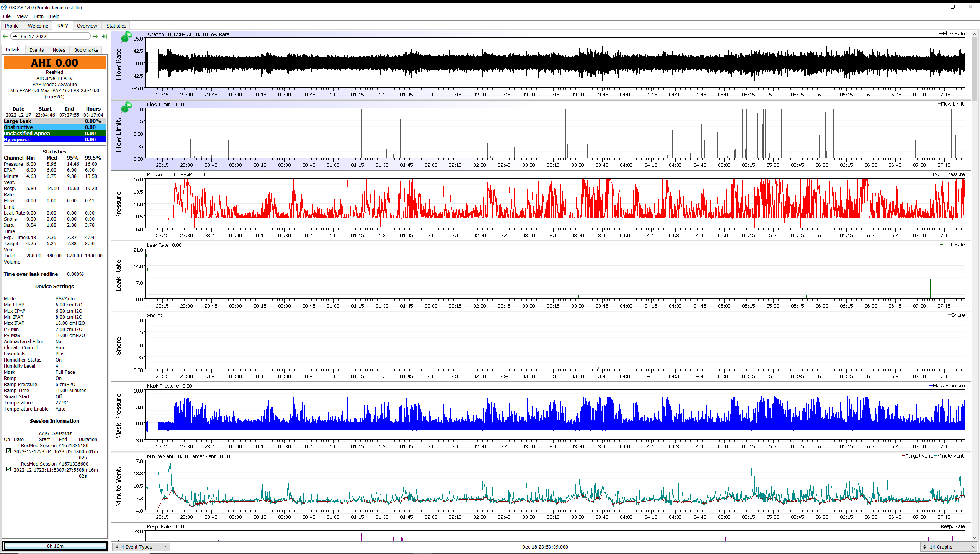The width and height of the screenshot is (980, 554).
Task: Click the date field showing Dec 17 2022
Action: [51, 36]
